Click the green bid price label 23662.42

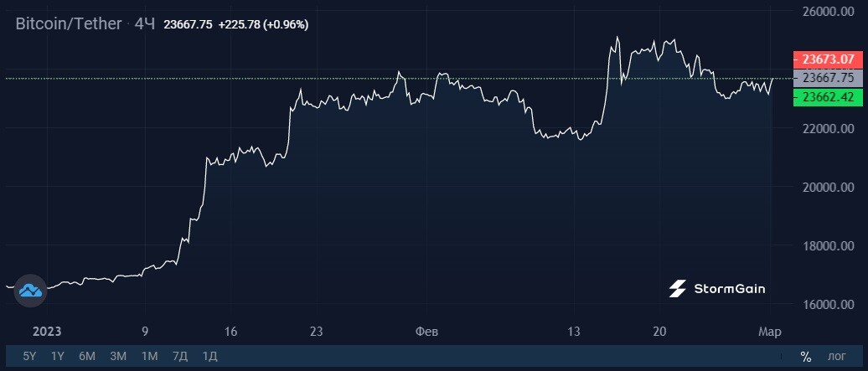pyautogui.click(x=828, y=97)
